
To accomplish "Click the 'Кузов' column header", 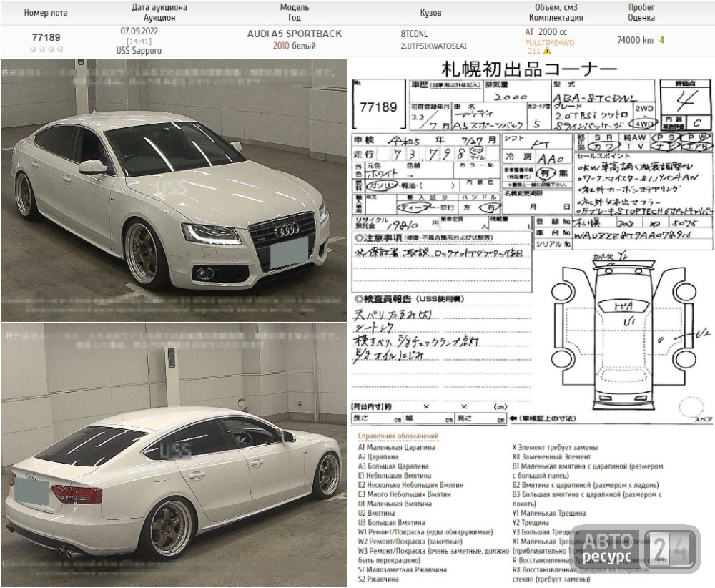I will 430,13.
